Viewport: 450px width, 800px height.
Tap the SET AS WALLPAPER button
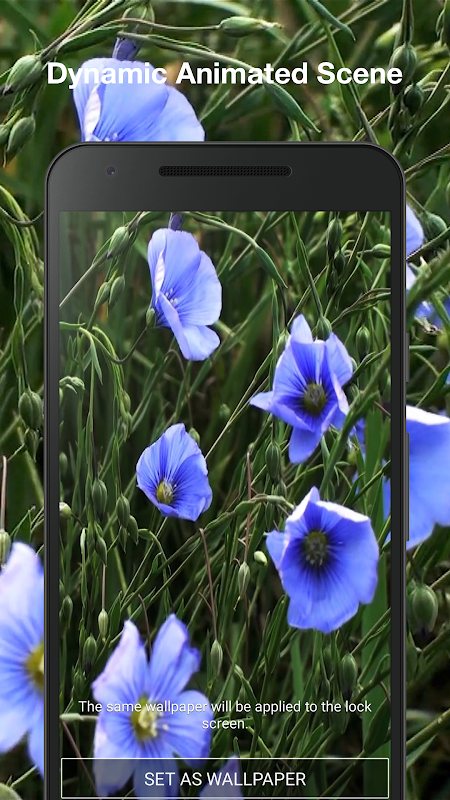click(225, 779)
